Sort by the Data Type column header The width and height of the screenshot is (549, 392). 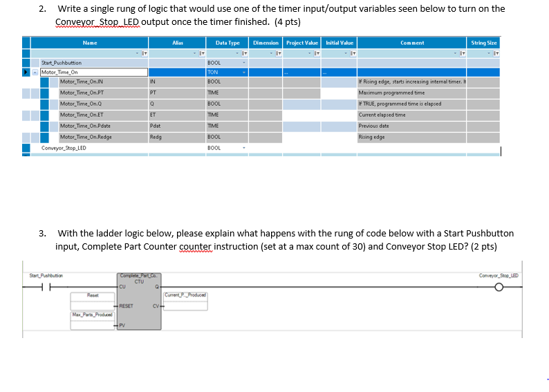227,43
